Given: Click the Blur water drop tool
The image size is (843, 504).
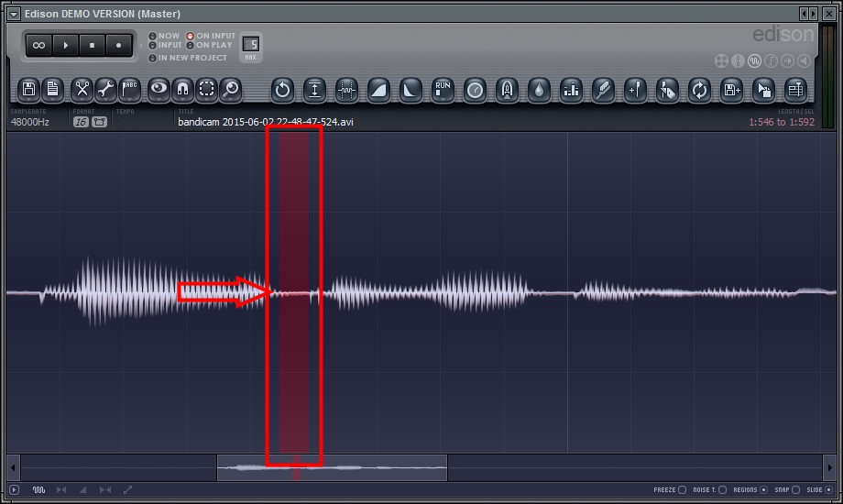Looking at the screenshot, I should tap(540, 90).
